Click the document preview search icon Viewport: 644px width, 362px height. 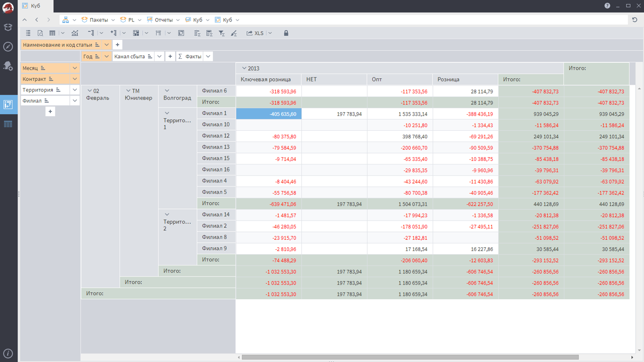(40, 33)
